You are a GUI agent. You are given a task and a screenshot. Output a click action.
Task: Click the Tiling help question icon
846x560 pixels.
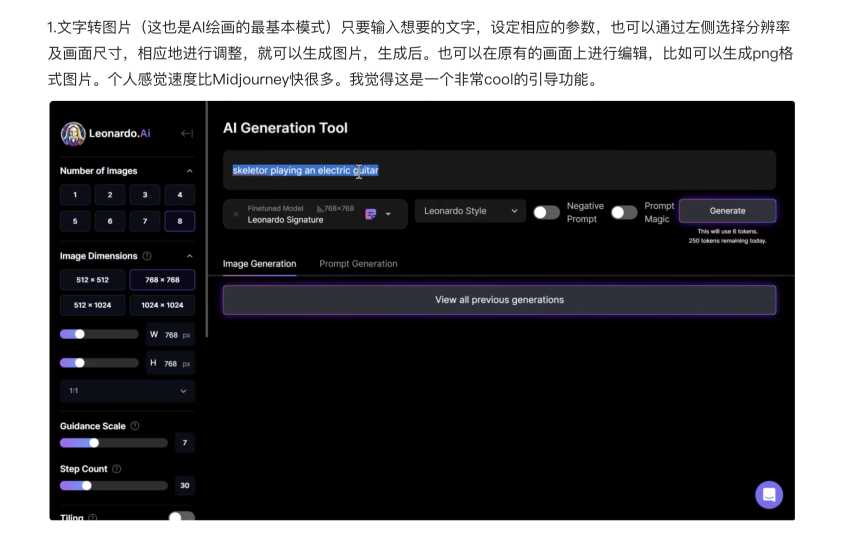click(93, 517)
